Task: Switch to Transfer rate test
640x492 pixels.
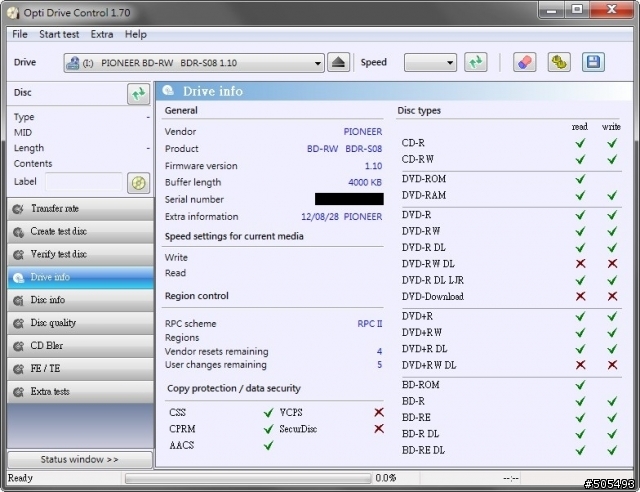Action: [x=80, y=209]
